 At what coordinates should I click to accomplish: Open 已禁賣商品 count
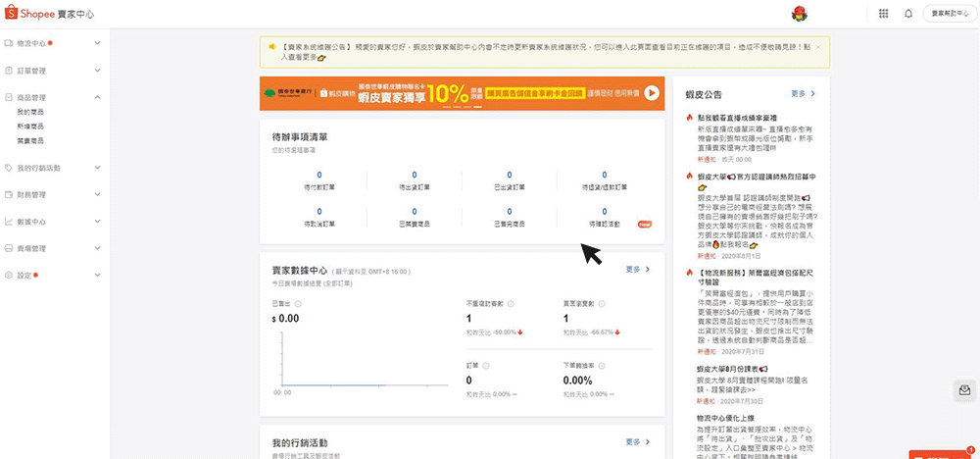pos(415,212)
